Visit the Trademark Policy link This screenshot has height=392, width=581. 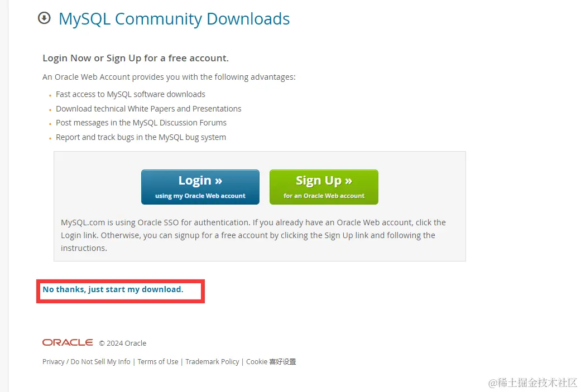coord(212,362)
